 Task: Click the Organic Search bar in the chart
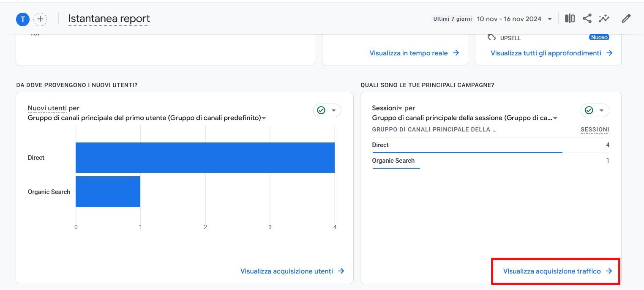(108, 192)
